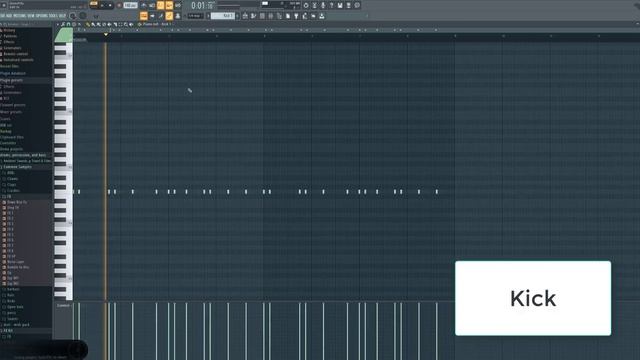Open 'Plugin database' in browser
Viewport: 640px width, 360px height.
13,73
